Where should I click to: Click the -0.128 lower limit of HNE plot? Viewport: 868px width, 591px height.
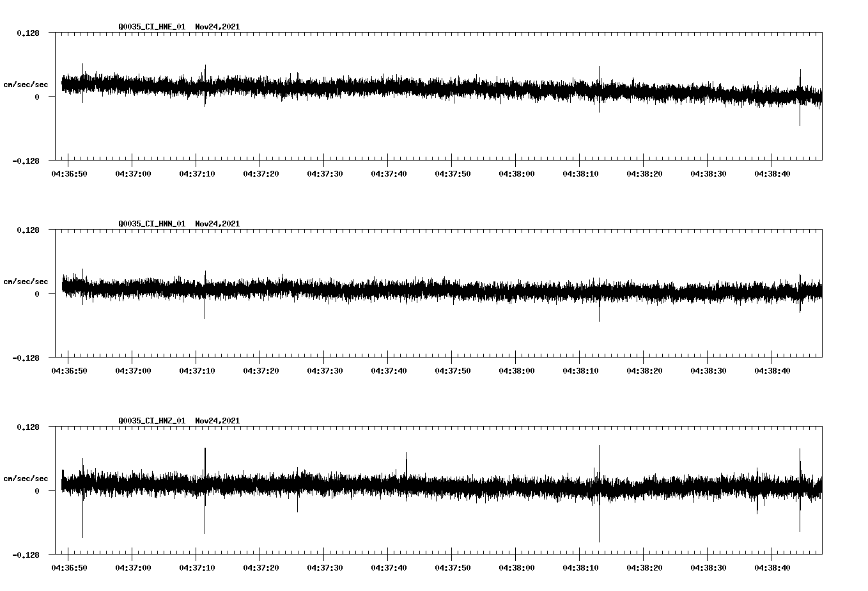pos(26,161)
